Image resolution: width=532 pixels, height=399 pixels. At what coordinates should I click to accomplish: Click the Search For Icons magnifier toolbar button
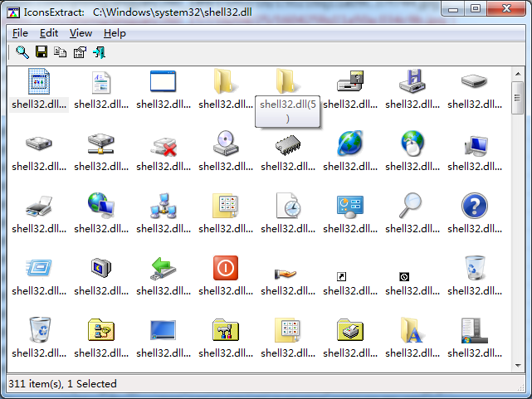pos(22,52)
